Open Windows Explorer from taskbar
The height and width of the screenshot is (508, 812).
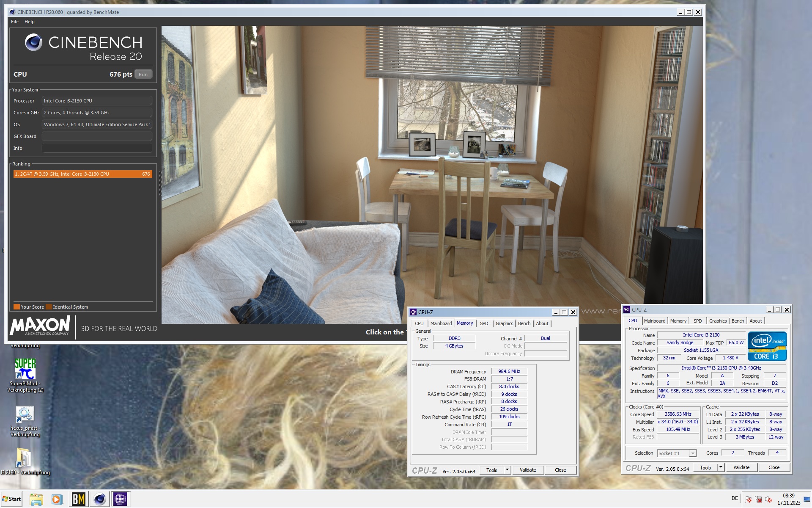(36, 499)
